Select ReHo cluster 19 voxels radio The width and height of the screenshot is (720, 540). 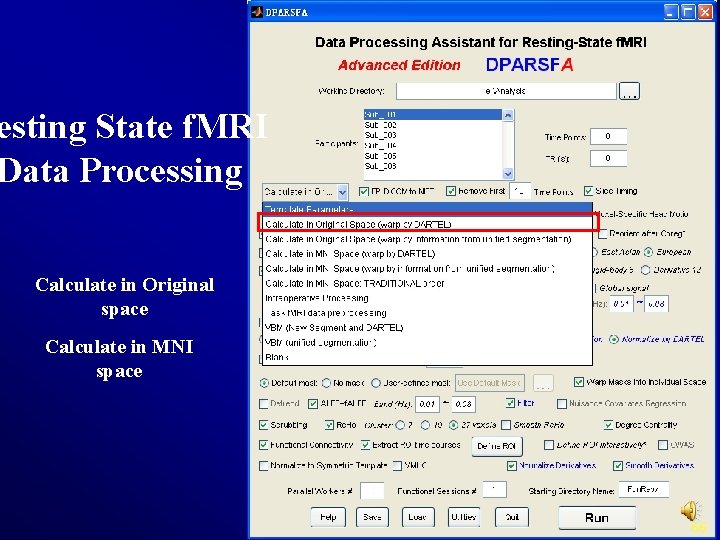click(426, 425)
